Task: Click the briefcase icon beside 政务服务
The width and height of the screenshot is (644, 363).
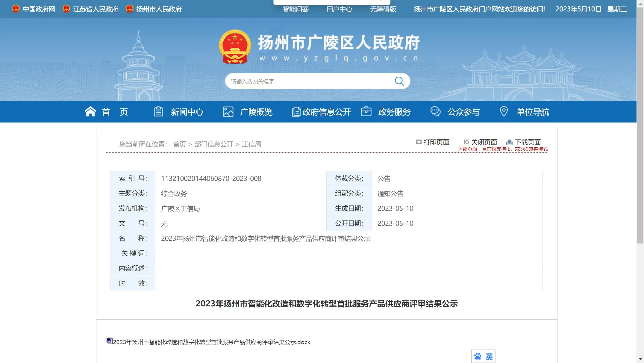Action: [366, 111]
